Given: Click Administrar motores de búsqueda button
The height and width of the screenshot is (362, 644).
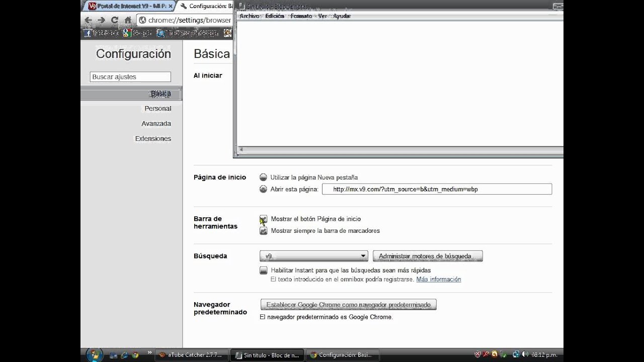Looking at the screenshot, I should coord(428,256).
